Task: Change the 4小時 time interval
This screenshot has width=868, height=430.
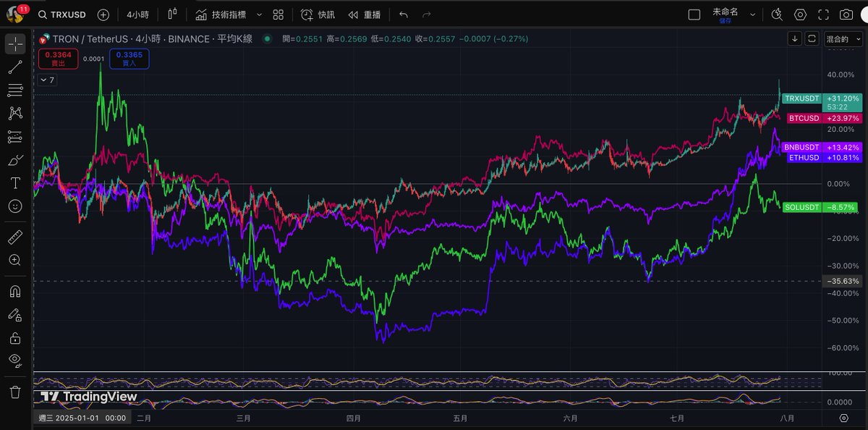Action: coord(137,14)
